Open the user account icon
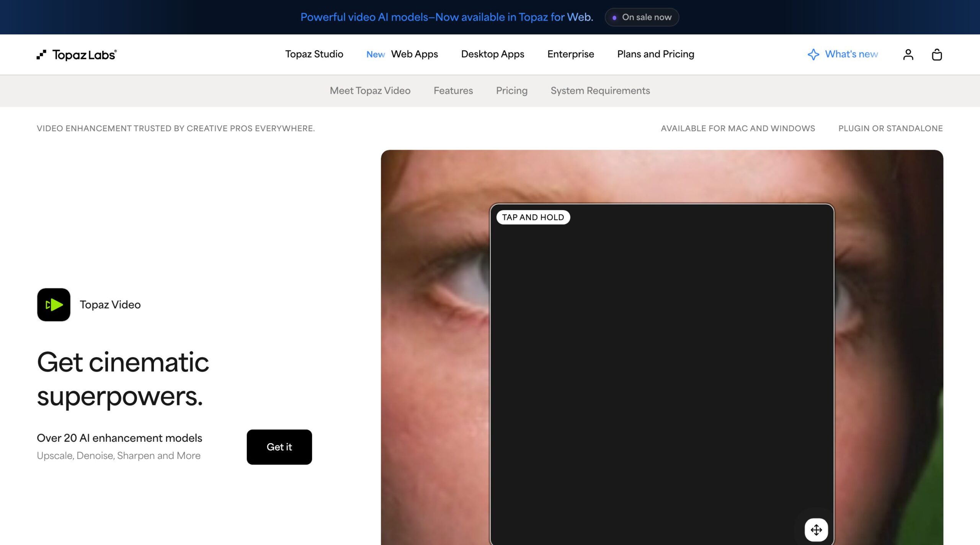Image resolution: width=980 pixels, height=545 pixels. (908, 55)
